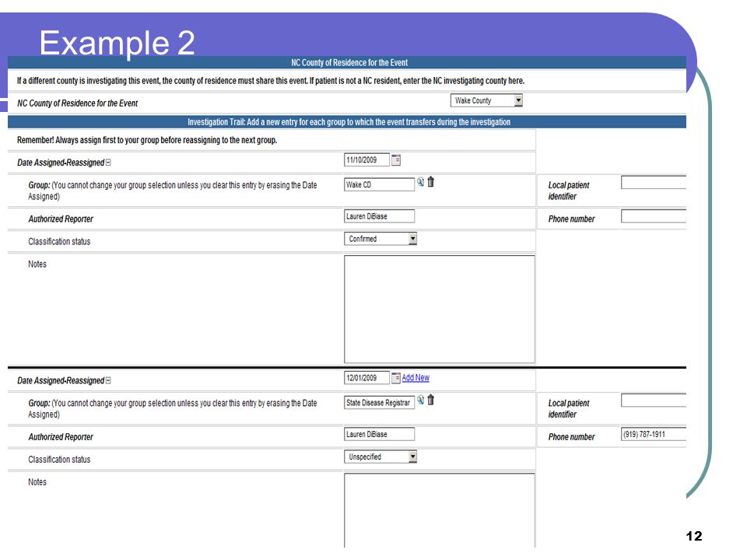The image size is (747, 560).
Task: Open calendar picker next to 12/01/2009 date
Action: 396,378
